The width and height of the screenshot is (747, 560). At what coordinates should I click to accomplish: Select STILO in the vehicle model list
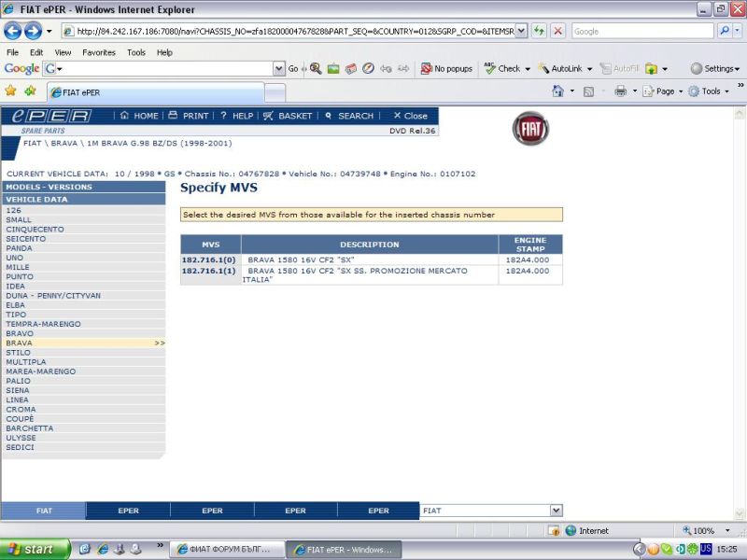point(19,353)
